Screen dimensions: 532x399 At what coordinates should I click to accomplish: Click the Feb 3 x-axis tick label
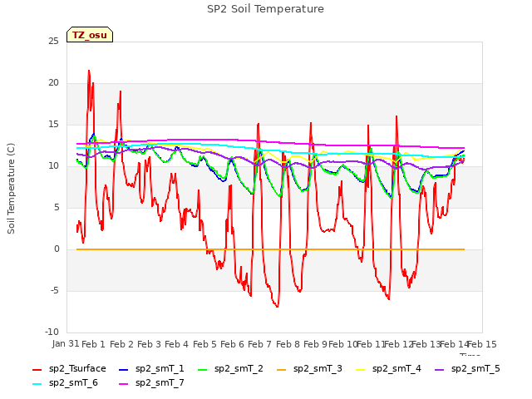coord(149,344)
